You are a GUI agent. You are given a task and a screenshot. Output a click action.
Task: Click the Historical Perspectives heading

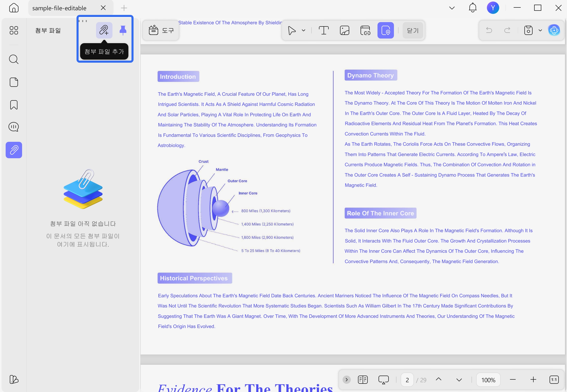pyautogui.click(x=195, y=278)
